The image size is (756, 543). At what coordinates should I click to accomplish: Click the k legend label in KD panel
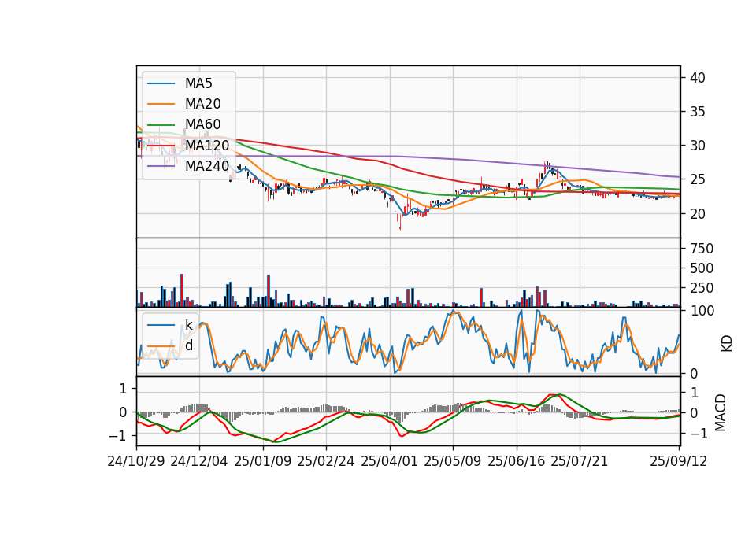click(x=188, y=325)
